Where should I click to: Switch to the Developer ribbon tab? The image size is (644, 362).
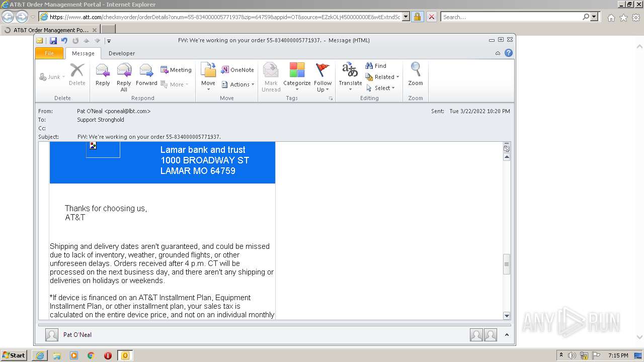pos(122,53)
